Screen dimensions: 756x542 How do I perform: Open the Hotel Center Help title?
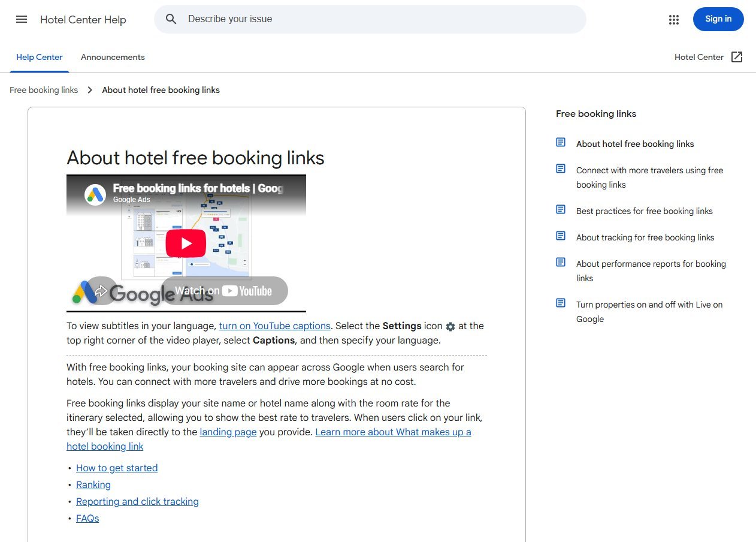pyautogui.click(x=83, y=20)
